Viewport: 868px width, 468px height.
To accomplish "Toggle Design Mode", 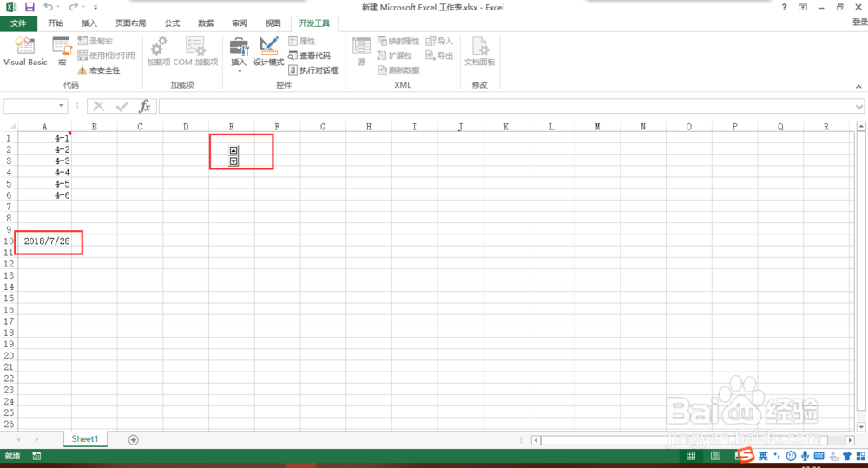I will (x=268, y=51).
